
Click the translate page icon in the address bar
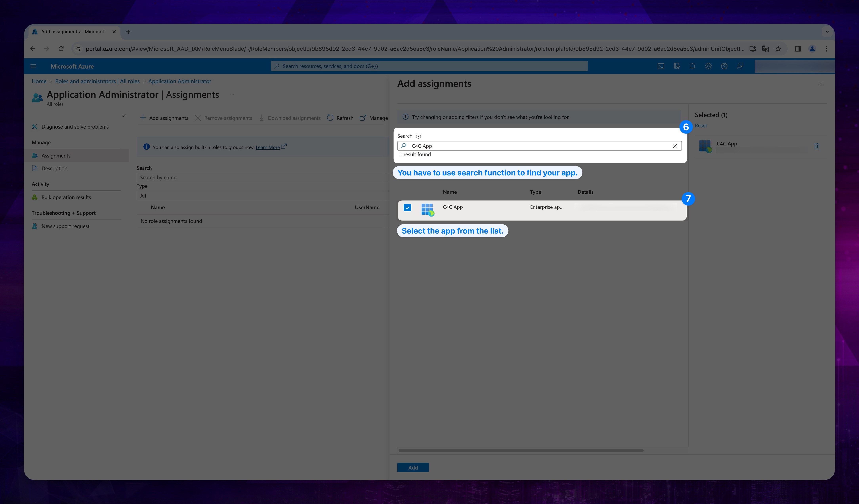point(765,49)
